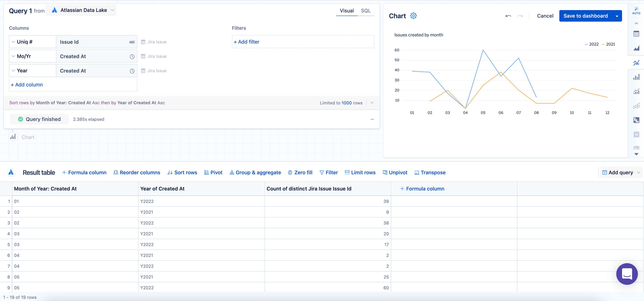Select the bar chart type icon
Screen dimensions: 644x301
coord(636,77)
